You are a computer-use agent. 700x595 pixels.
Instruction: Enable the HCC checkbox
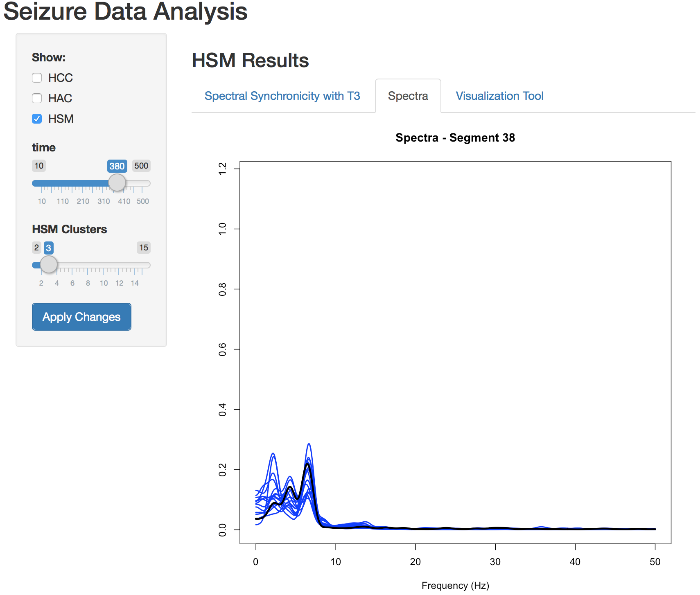click(x=37, y=78)
